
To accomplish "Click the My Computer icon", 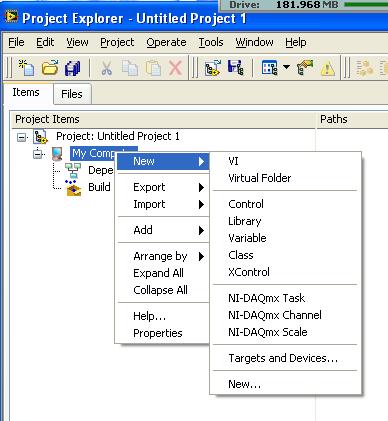I will [x=57, y=154].
